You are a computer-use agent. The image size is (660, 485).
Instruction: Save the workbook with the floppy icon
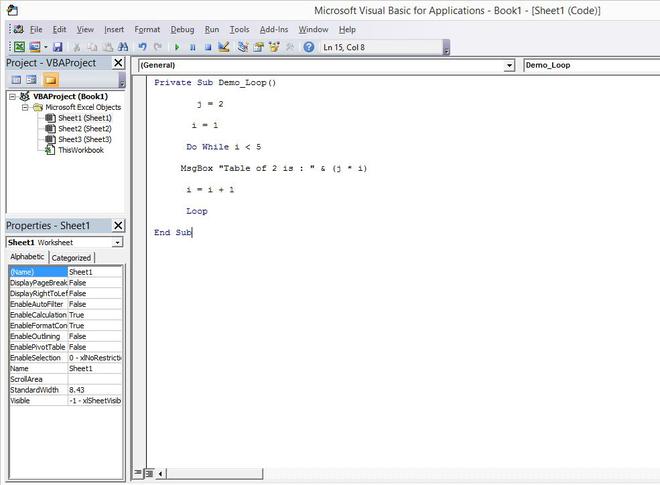click(58, 47)
